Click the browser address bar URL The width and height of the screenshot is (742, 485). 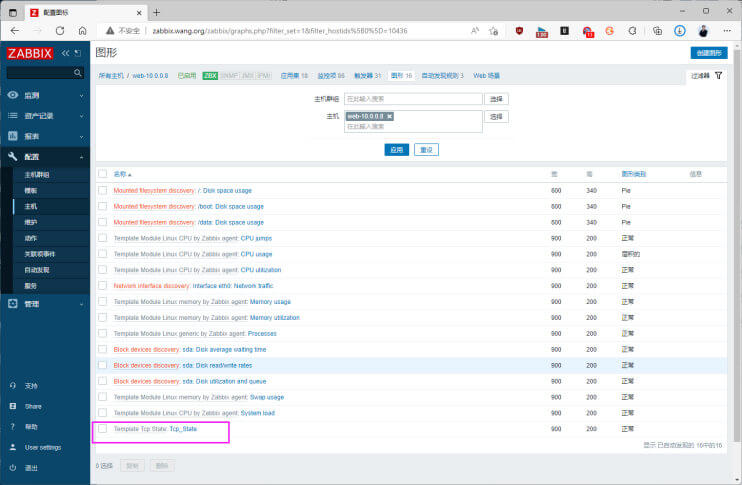(280, 31)
